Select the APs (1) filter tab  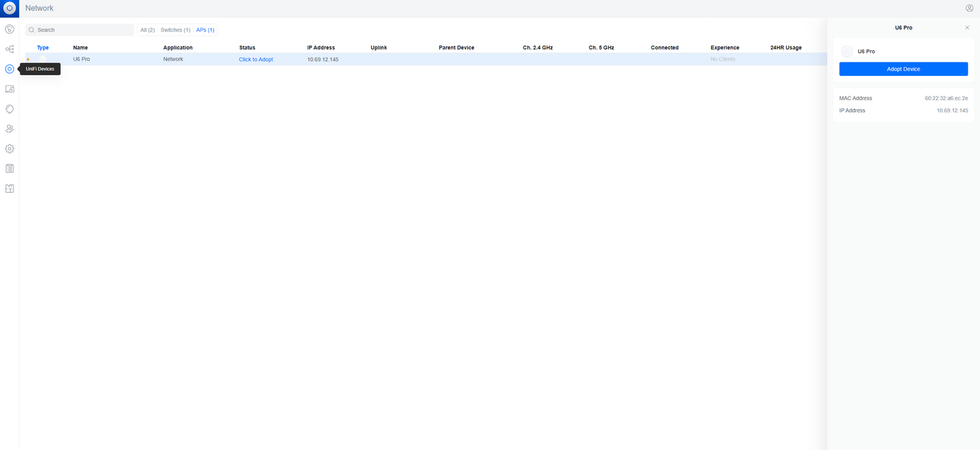pos(206,30)
